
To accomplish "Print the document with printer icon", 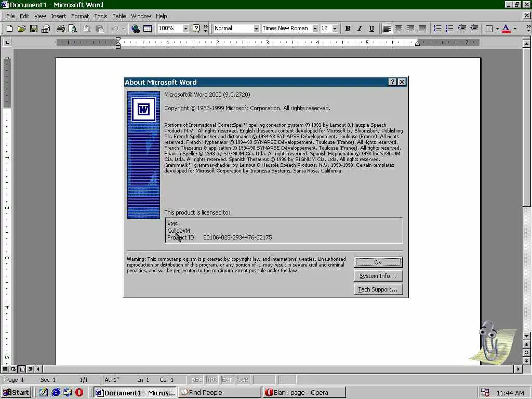I will click(x=60, y=29).
